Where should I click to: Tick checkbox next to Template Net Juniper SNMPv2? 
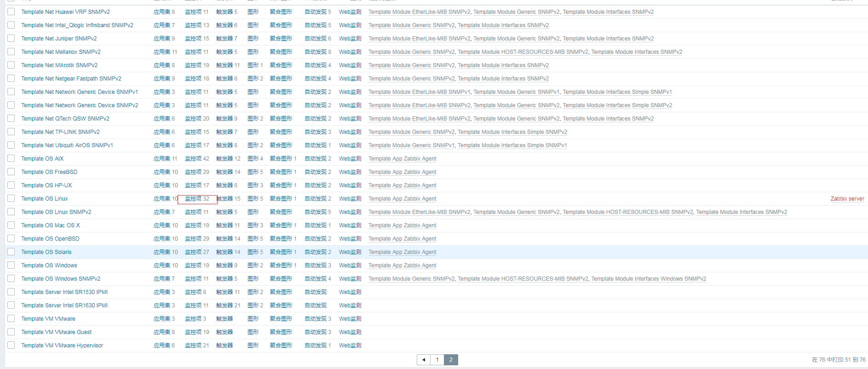[x=11, y=38]
